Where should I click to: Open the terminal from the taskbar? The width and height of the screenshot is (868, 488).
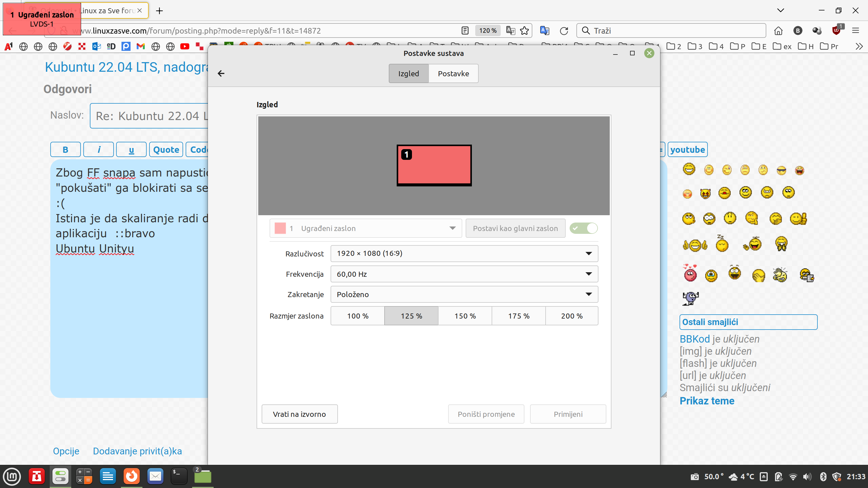point(179,476)
